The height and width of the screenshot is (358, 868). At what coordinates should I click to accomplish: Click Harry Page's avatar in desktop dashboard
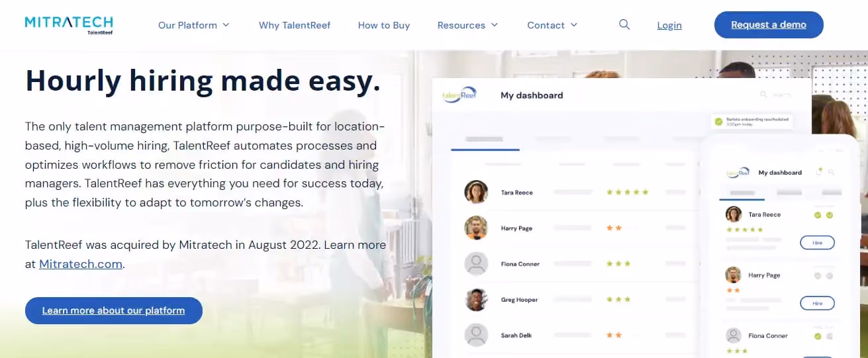pyautogui.click(x=476, y=228)
